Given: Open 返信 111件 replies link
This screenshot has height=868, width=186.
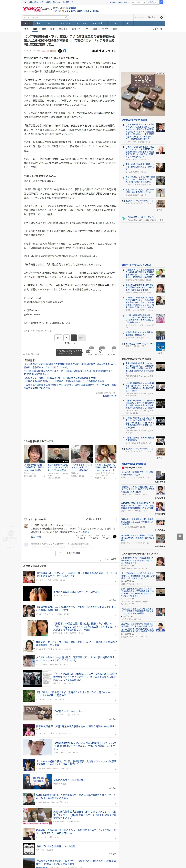Looking at the screenshot, I should pos(36,537).
